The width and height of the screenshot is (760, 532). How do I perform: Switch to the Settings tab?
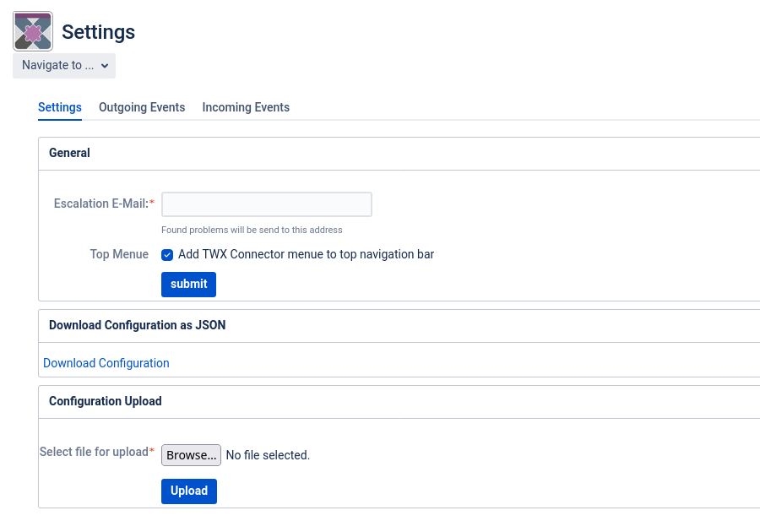[x=60, y=107]
